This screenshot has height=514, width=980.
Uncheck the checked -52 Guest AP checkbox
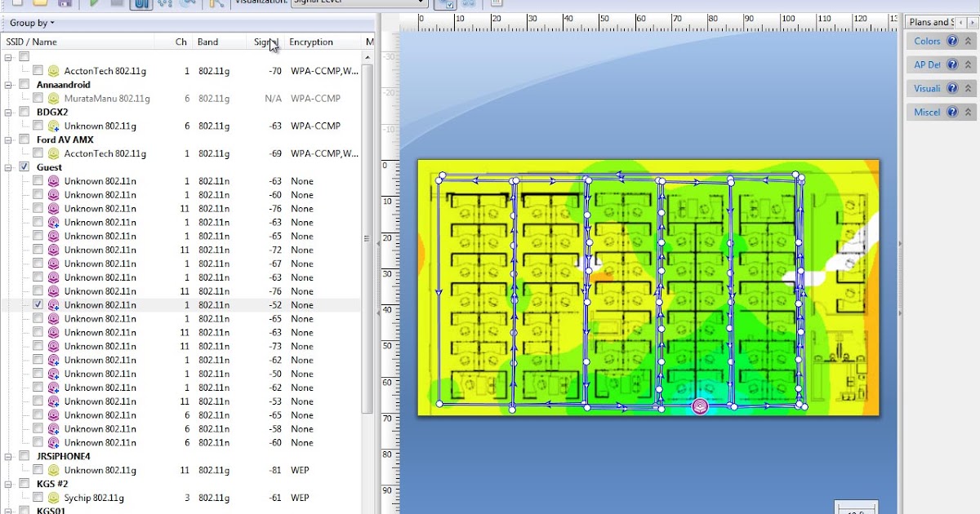38,305
